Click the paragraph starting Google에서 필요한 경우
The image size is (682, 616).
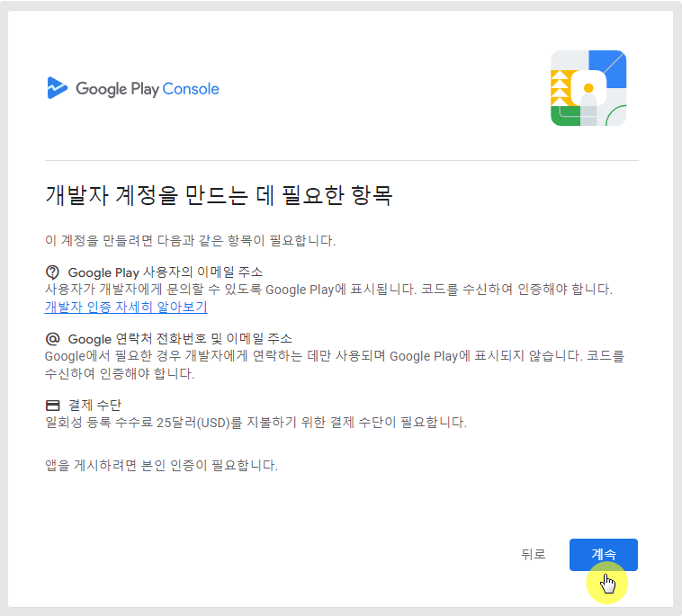[x=335, y=365]
